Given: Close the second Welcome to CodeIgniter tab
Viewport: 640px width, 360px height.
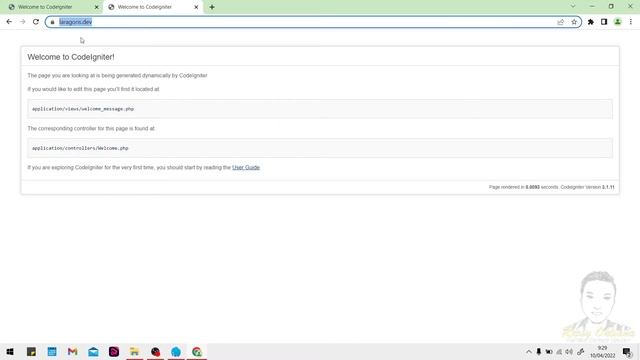Looking at the screenshot, I should click(196, 7).
